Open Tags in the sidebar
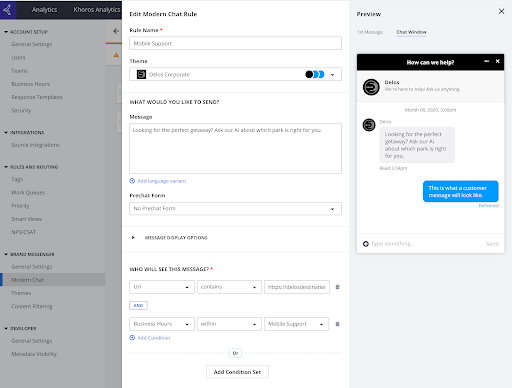This screenshot has height=388, width=512. (17, 179)
